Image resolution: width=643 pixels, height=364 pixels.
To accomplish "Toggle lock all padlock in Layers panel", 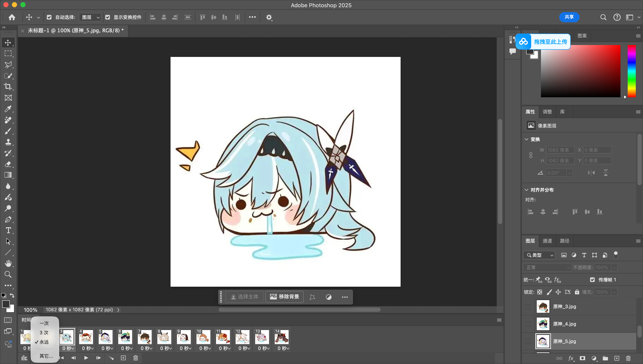I will point(577,292).
